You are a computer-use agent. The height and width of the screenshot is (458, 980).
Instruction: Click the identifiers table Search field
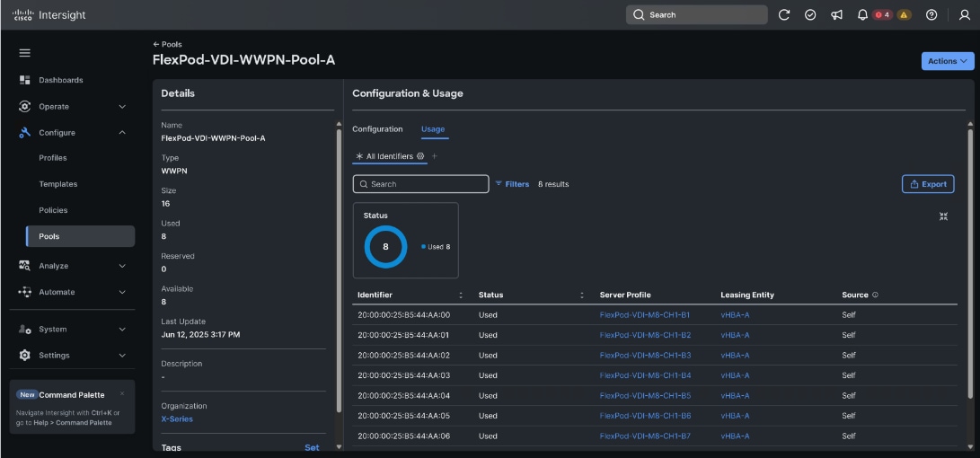420,184
